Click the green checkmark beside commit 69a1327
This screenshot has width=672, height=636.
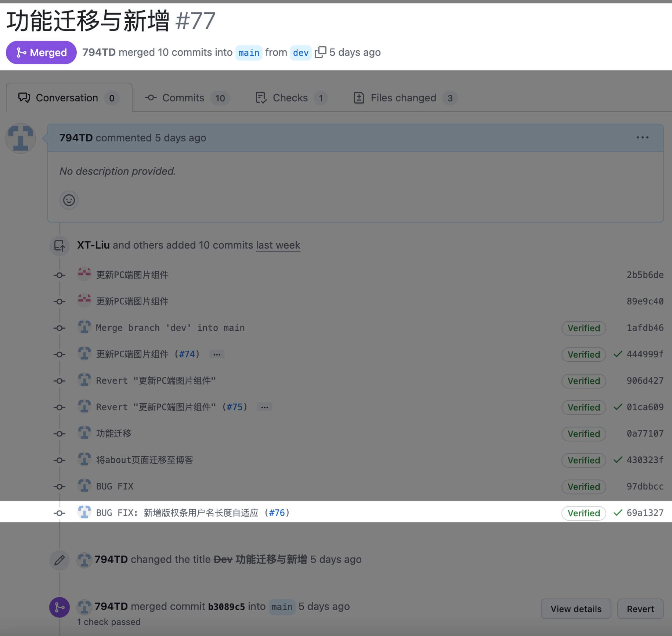[x=618, y=513]
